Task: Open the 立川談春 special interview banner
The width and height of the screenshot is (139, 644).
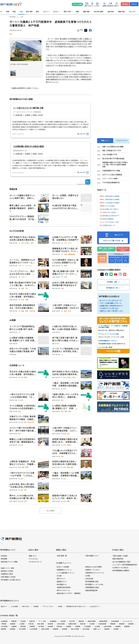Action: 113,363
